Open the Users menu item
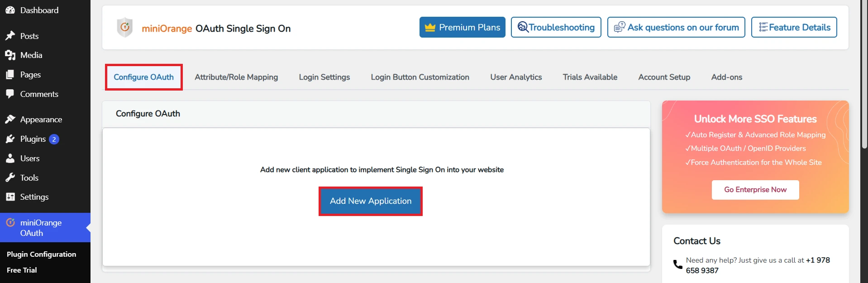868x283 pixels. [45, 158]
